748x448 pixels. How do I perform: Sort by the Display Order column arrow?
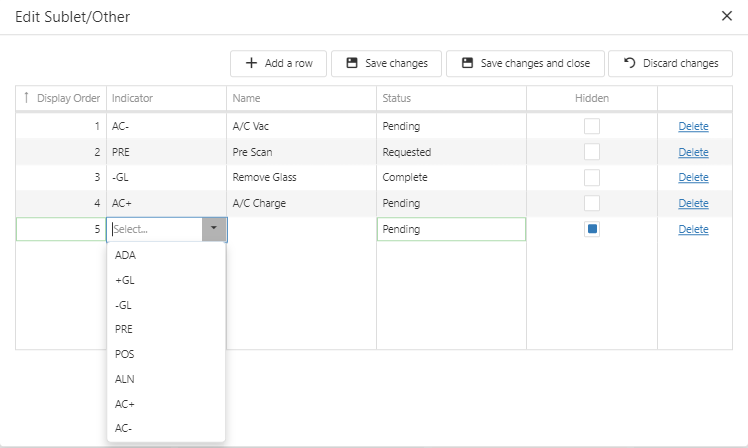(x=26, y=98)
